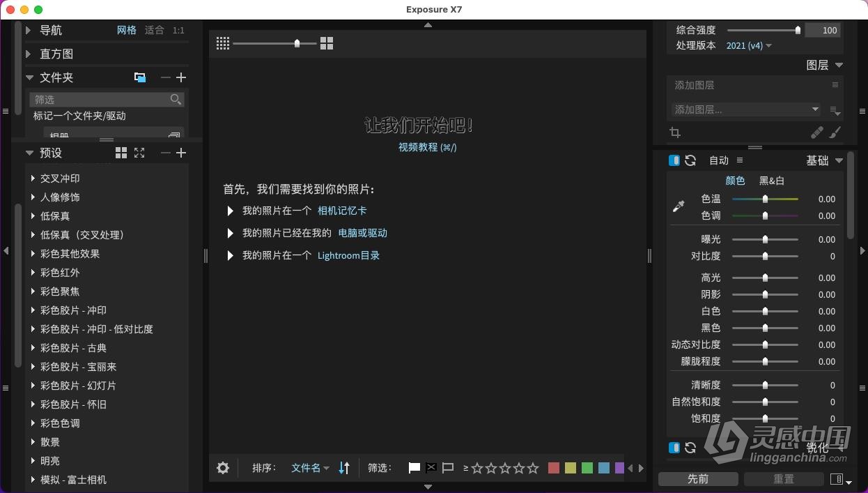Toggle the 基础 panel on/off switch
Viewport: 868px width, 493px height.
click(x=674, y=160)
